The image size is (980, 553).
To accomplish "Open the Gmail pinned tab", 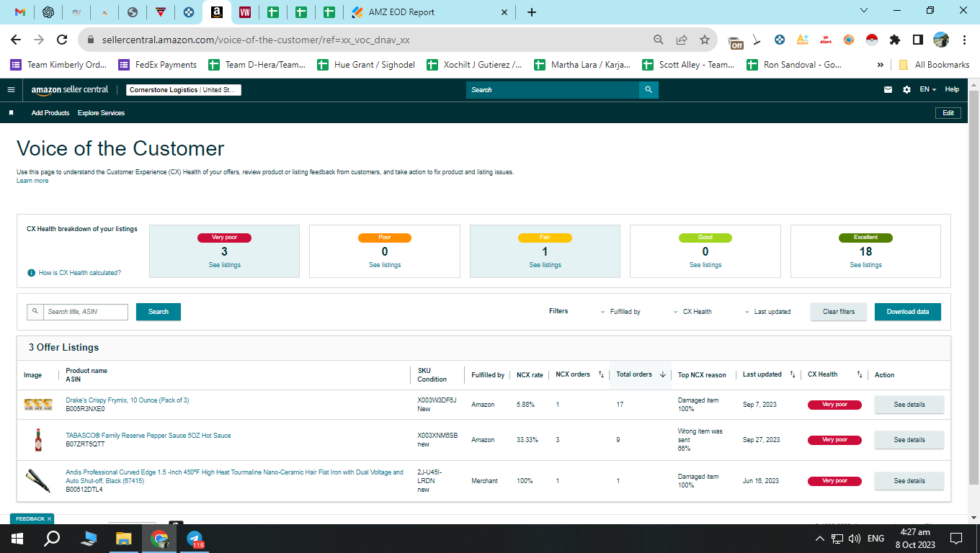I will click(20, 12).
